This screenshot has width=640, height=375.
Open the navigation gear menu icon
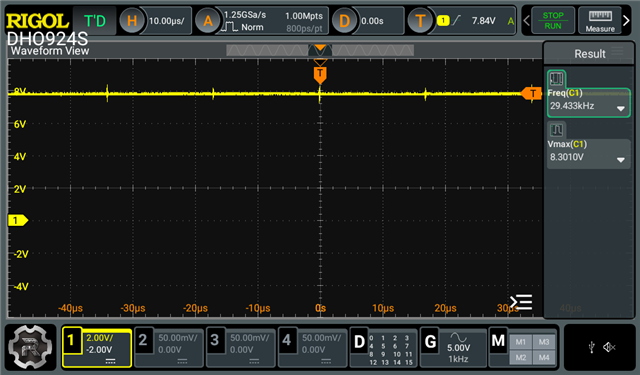[30, 347]
